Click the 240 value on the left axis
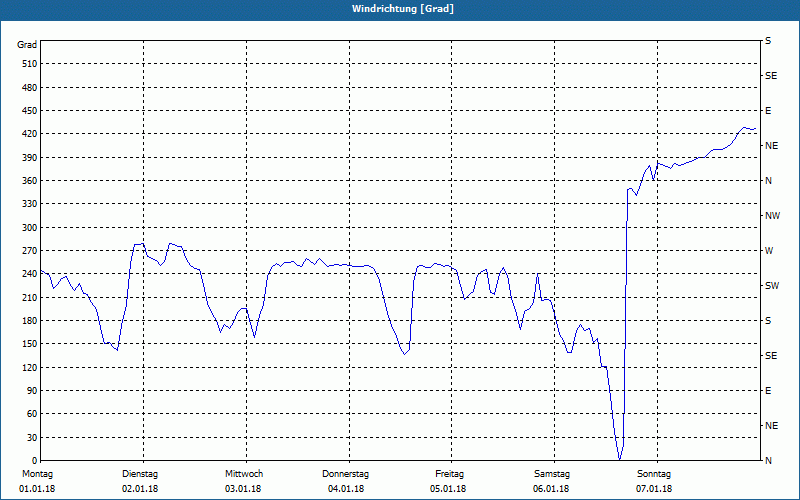Screen dimensions: 800x500 (29, 274)
